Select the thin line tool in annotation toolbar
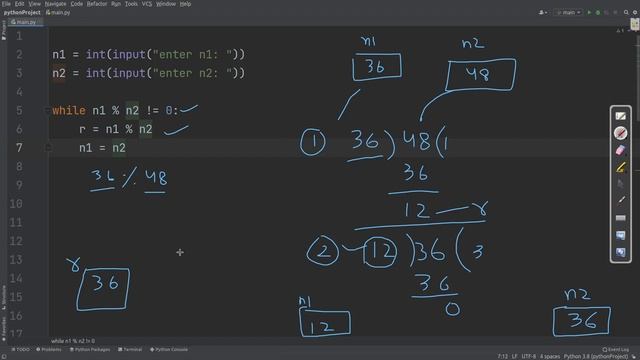The width and height of the screenshot is (640, 360). pos(620,200)
